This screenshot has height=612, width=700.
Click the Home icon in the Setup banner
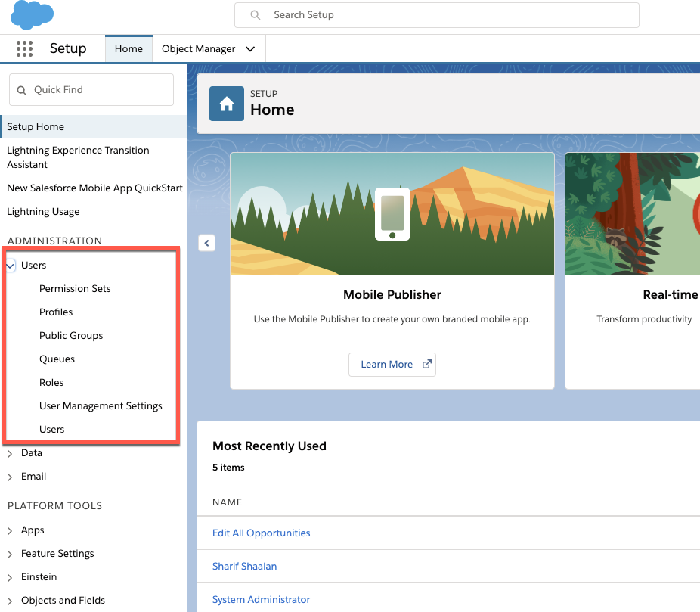(226, 103)
